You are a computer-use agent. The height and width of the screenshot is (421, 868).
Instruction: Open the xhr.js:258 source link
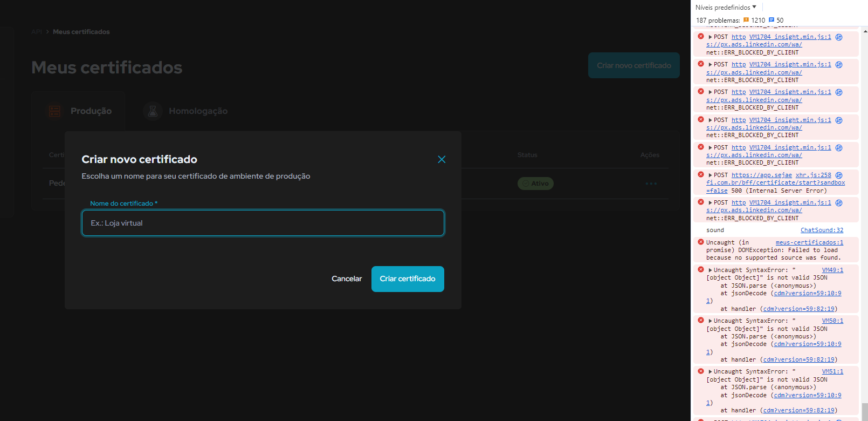pyautogui.click(x=814, y=175)
